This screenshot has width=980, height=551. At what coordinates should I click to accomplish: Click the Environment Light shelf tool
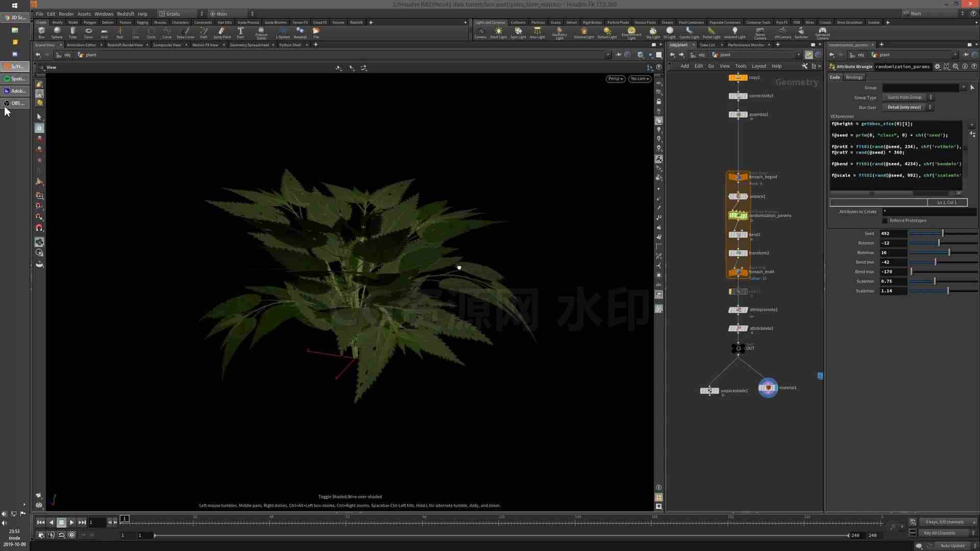click(x=631, y=34)
